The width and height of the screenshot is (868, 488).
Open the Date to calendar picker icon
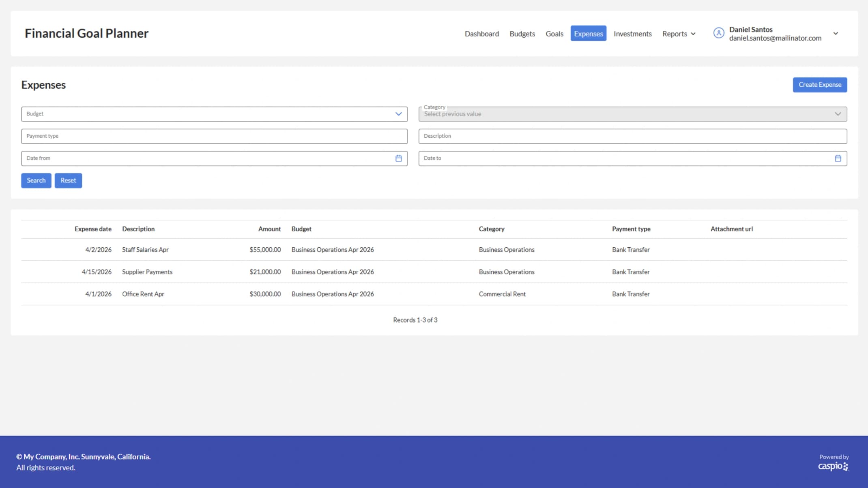pos(838,158)
